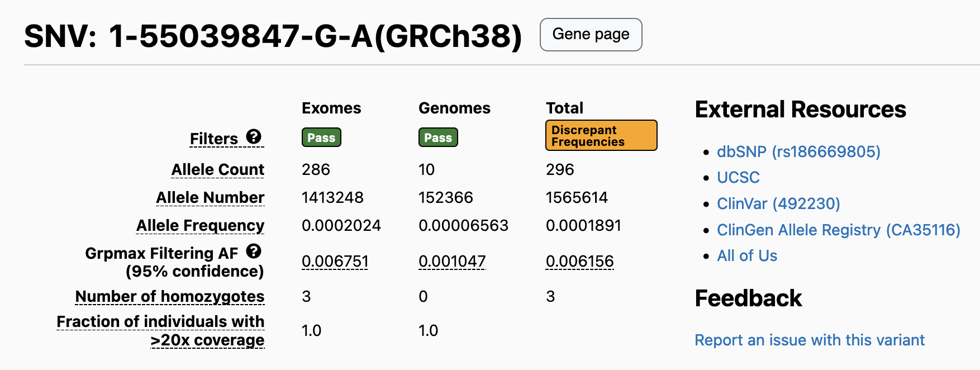Click the Allele Count row label
Viewport: 980px width, 370px height.
[218, 169]
